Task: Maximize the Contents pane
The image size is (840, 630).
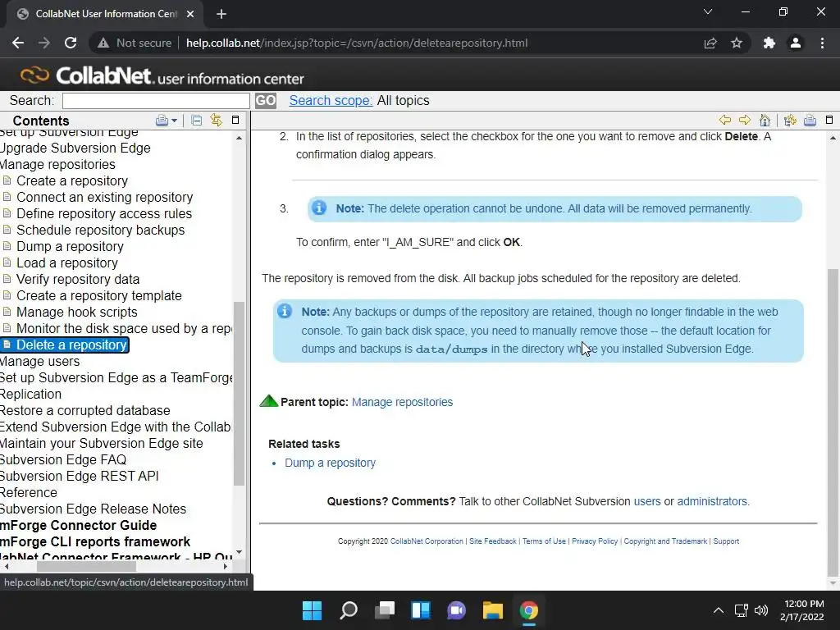Action: (x=235, y=120)
